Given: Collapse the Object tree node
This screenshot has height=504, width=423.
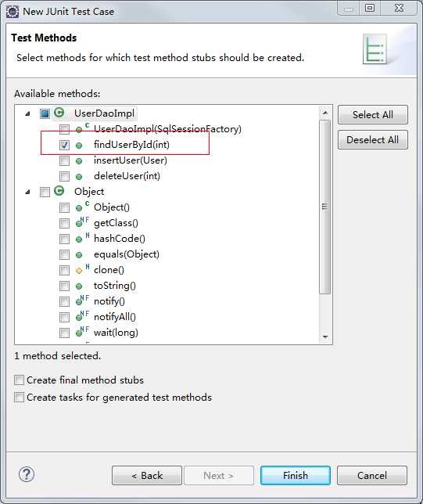Looking at the screenshot, I should point(28,192).
